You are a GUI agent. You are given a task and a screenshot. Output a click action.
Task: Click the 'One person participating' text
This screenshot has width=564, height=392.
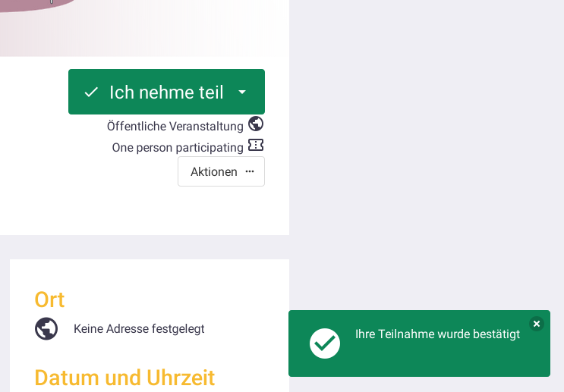click(178, 147)
